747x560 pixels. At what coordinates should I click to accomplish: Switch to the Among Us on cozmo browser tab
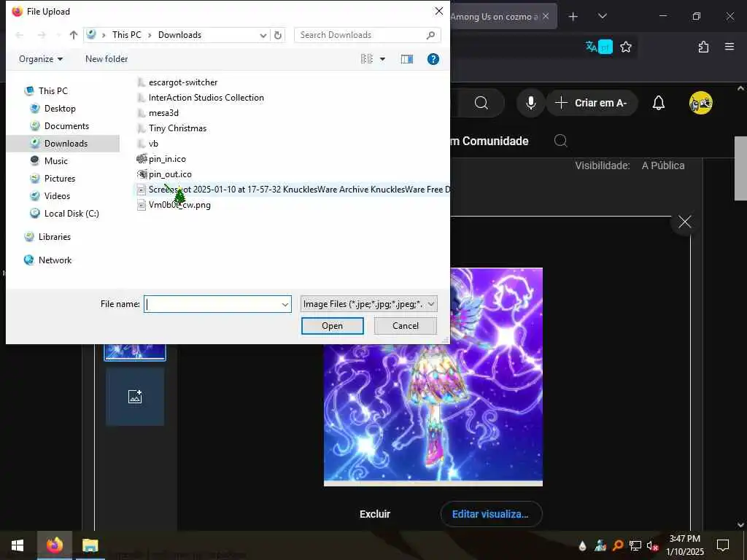pos(493,17)
